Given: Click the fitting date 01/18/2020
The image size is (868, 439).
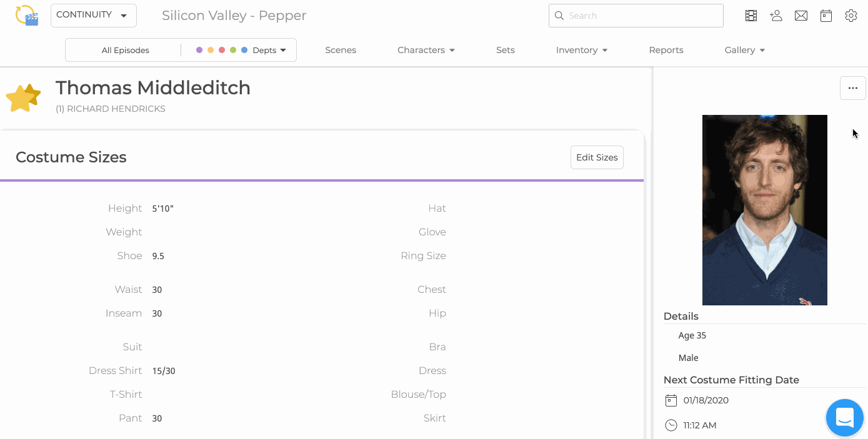Looking at the screenshot, I should (x=706, y=400).
